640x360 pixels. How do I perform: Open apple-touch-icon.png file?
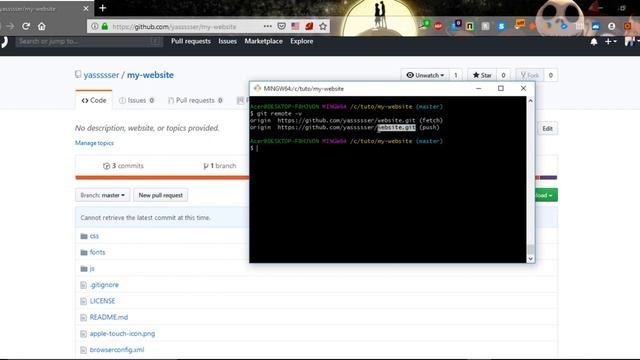pyautogui.click(x=122, y=333)
